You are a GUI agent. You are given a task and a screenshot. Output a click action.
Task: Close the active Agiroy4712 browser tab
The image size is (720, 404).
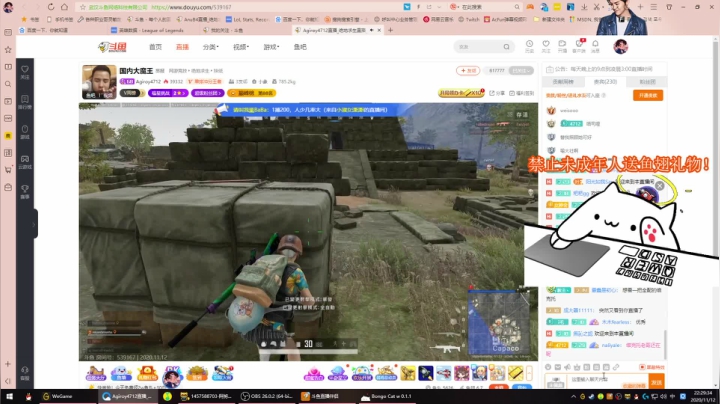tap(379, 30)
